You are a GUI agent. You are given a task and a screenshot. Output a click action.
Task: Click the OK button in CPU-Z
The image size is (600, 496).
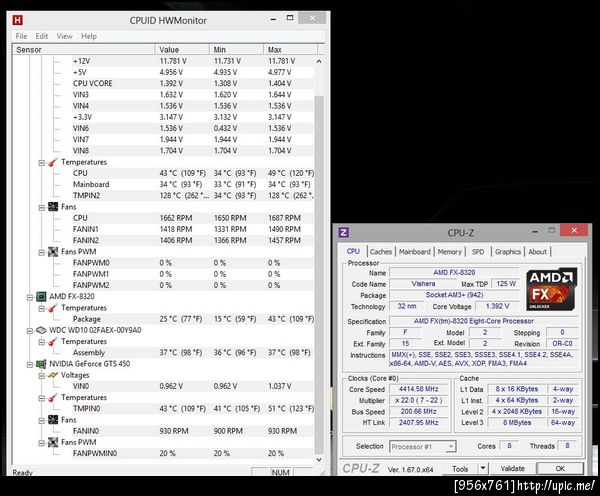pyautogui.click(x=560, y=468)
